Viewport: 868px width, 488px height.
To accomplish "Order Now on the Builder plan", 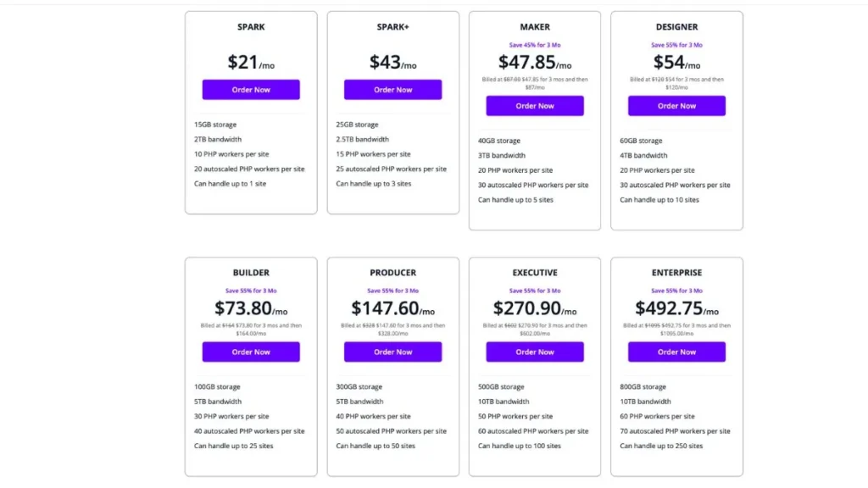I will coord(251,352).
